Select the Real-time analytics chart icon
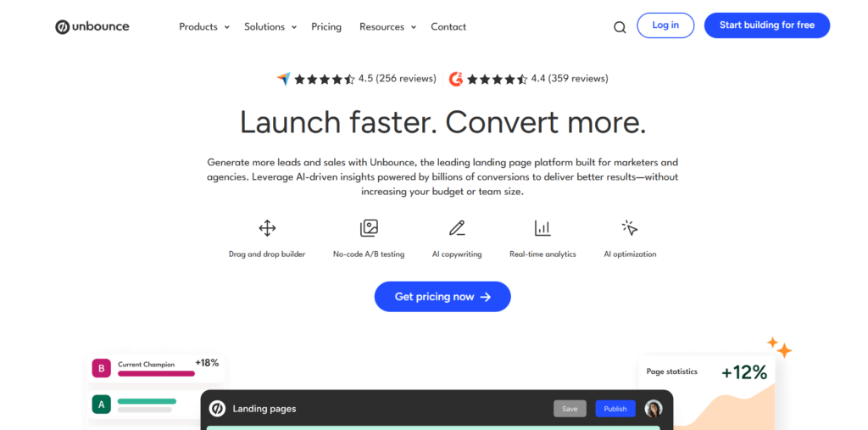The height and width of the screenshot is (430, 868). point(542,228)
